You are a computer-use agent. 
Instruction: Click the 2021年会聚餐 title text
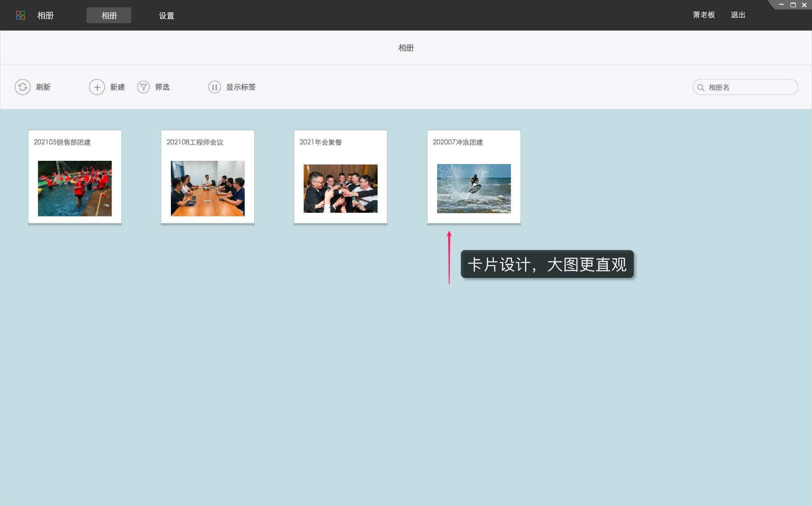tap(321, 142)
